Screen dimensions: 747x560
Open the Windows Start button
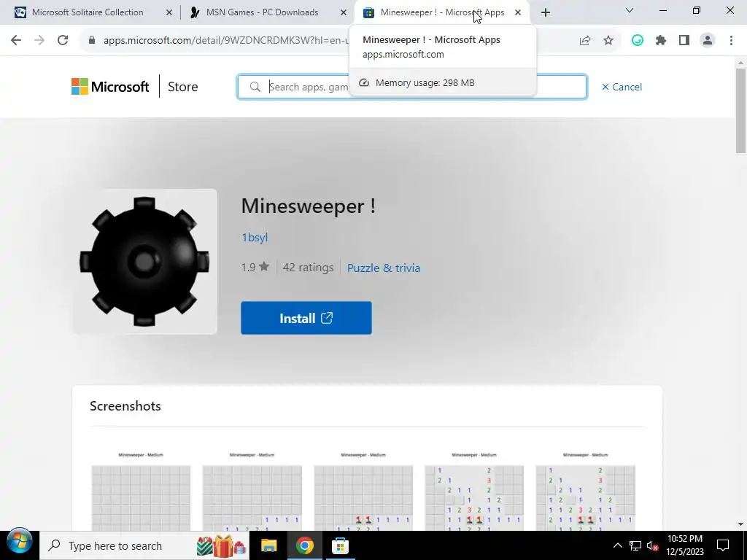(x=20, y=542)
